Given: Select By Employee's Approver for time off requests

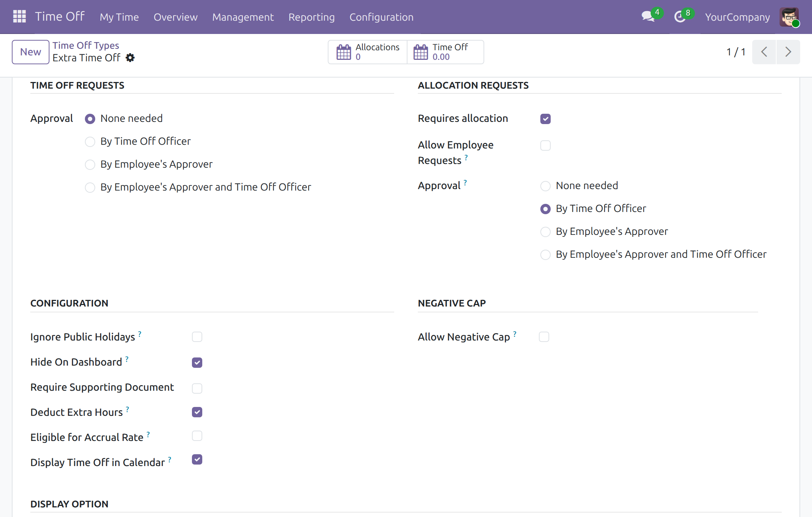Looking at the screenshot, I should pyautogui.click(x=90, y=165).
